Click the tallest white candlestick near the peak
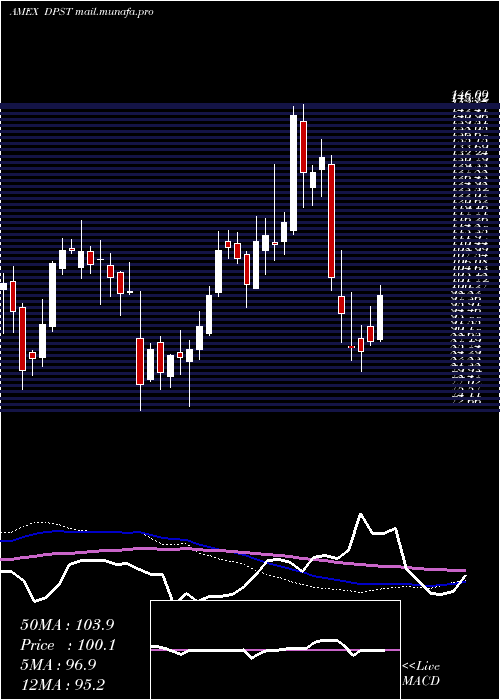 pyautogui.click(x=293, y=173)
